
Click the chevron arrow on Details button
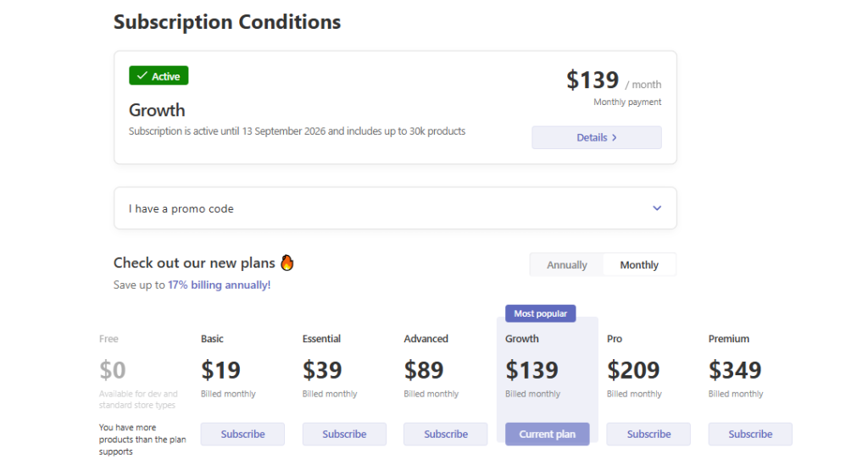(615, 138)
